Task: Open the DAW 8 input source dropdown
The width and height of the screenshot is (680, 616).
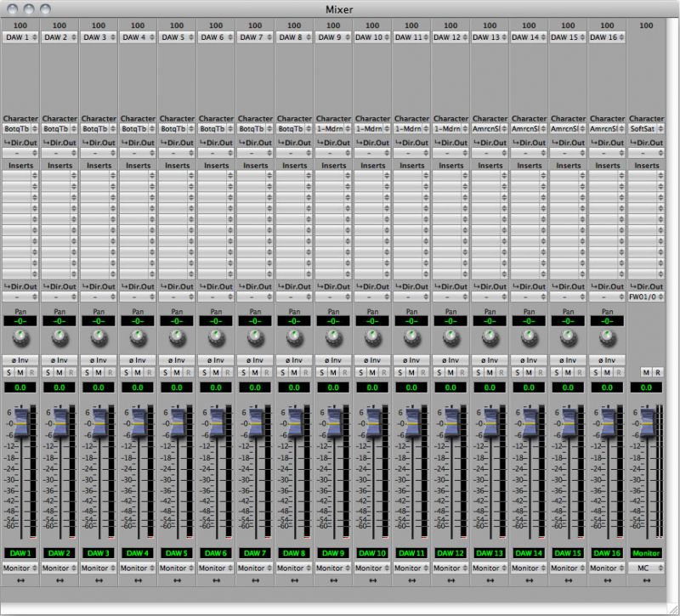Action: pos(294,37)
